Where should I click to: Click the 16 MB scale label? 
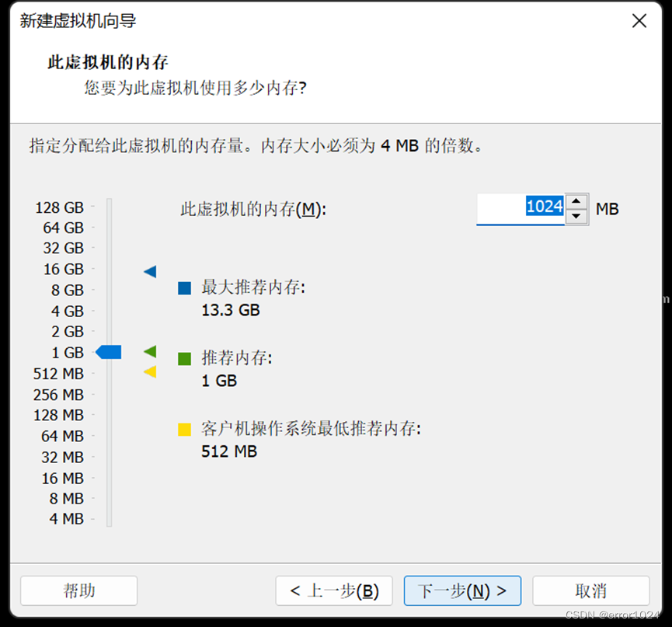point(63,479)
